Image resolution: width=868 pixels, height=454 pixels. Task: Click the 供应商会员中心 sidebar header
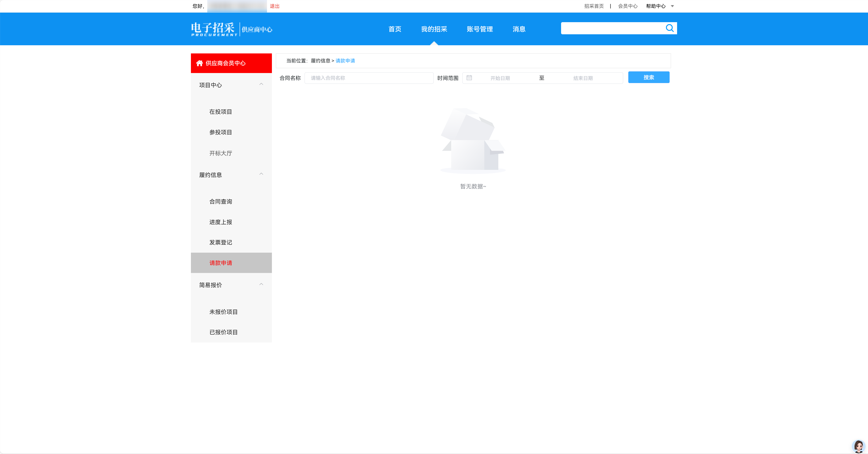pyautogui.click(x=231, y=63)
